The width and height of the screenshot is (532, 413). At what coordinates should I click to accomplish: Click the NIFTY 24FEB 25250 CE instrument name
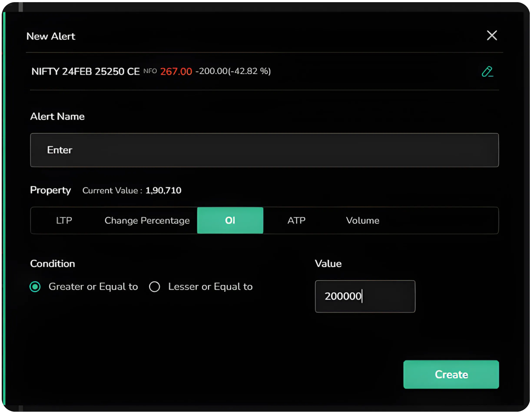pos(85,71)
